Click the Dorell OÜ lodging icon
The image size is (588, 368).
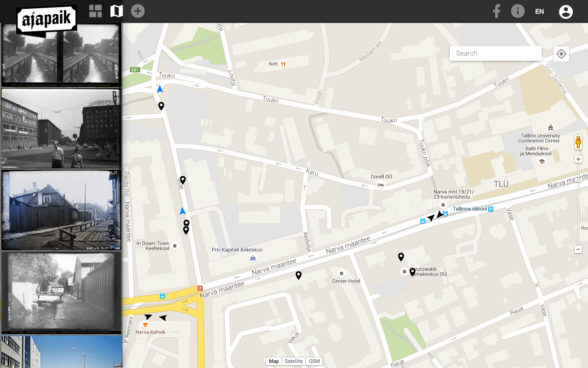[380, 185]
